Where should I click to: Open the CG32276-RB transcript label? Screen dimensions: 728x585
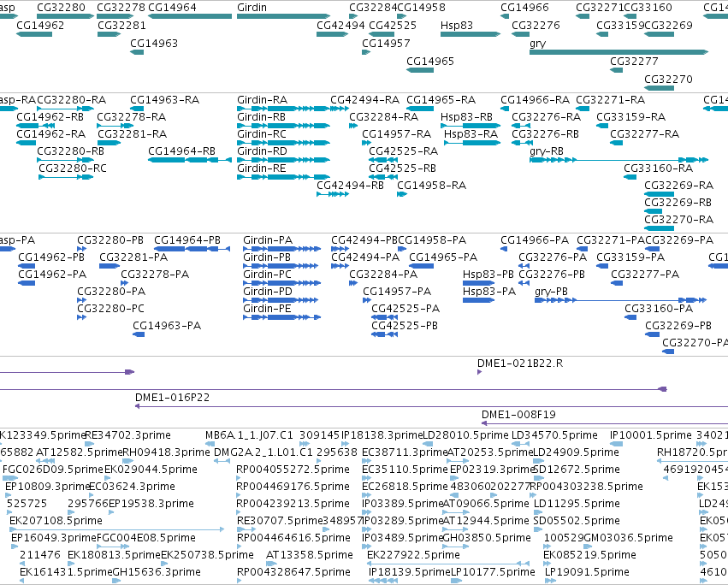[x=545, y=134]
